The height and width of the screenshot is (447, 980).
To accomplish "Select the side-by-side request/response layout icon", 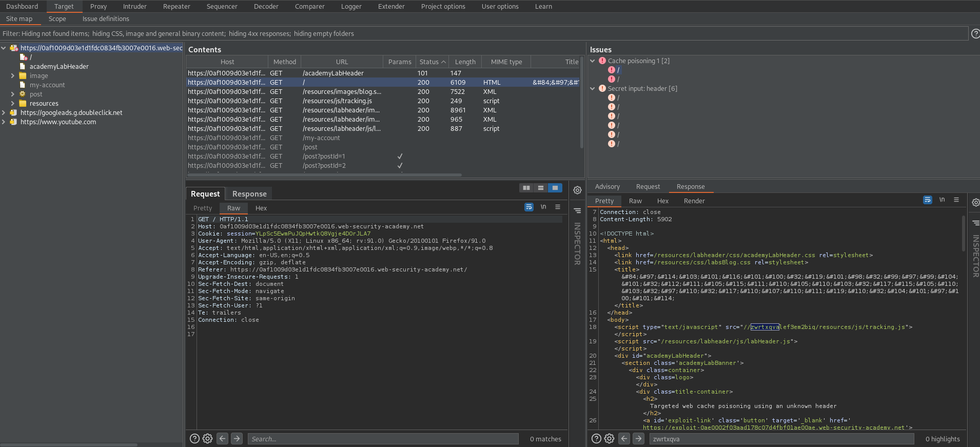I will coord(526,188).
